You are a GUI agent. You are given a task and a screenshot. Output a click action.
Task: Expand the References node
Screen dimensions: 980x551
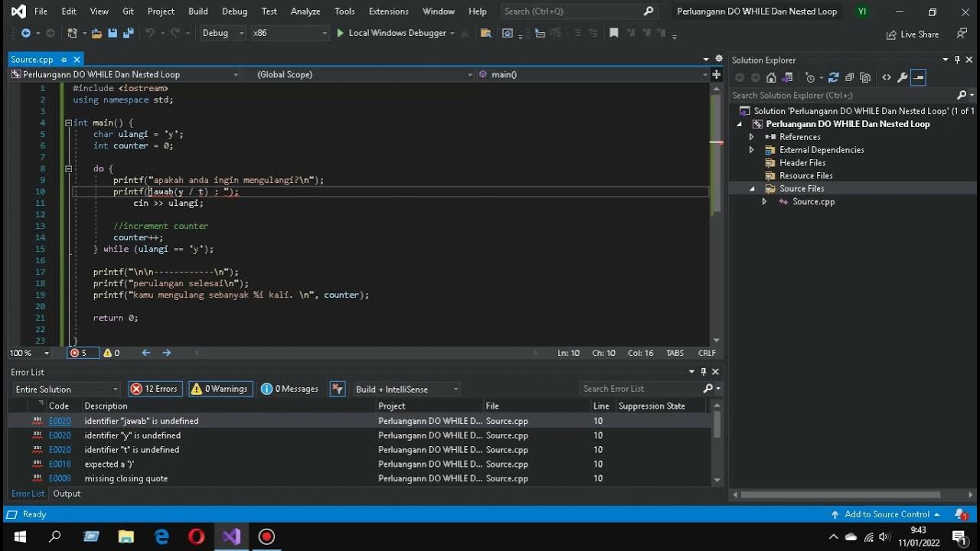[x=751, y=137]
